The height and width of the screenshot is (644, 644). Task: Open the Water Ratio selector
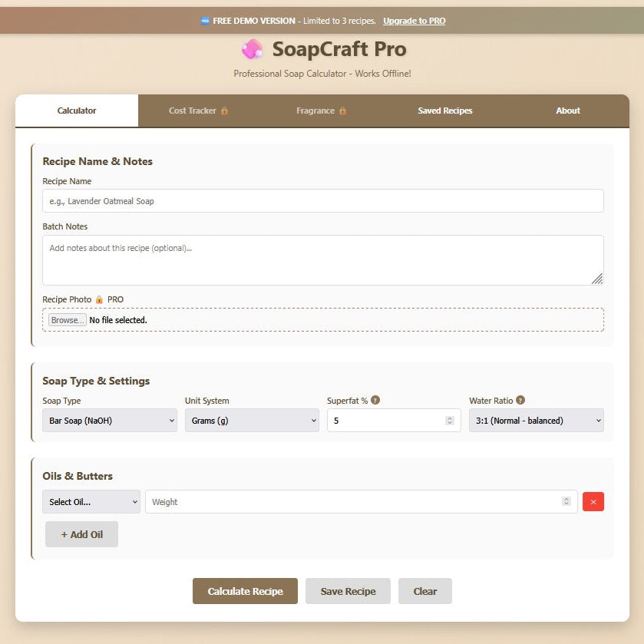point(536,421)
